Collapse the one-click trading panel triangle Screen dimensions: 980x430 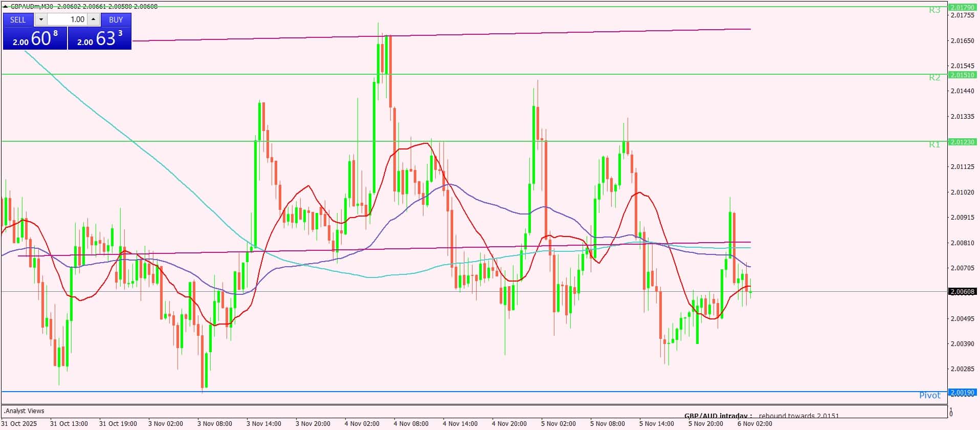pyautogui.click(x=6, y=7)
